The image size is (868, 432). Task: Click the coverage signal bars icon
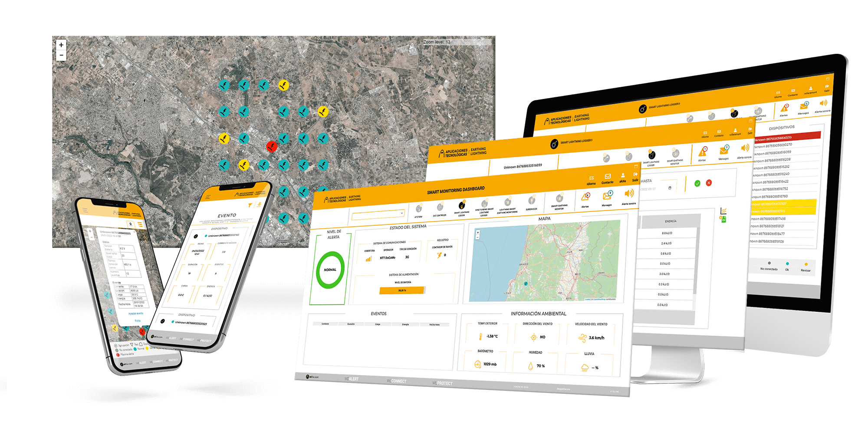click(x=368, y=259)
